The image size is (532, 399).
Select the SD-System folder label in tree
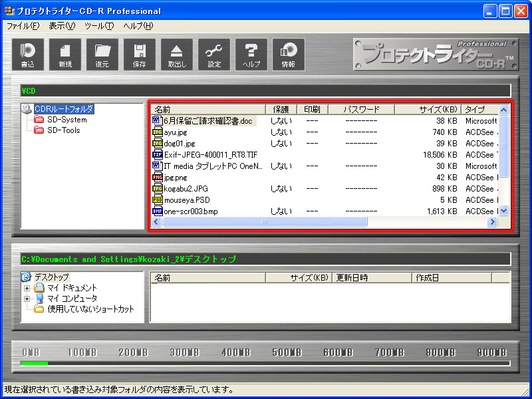(67, 120)
